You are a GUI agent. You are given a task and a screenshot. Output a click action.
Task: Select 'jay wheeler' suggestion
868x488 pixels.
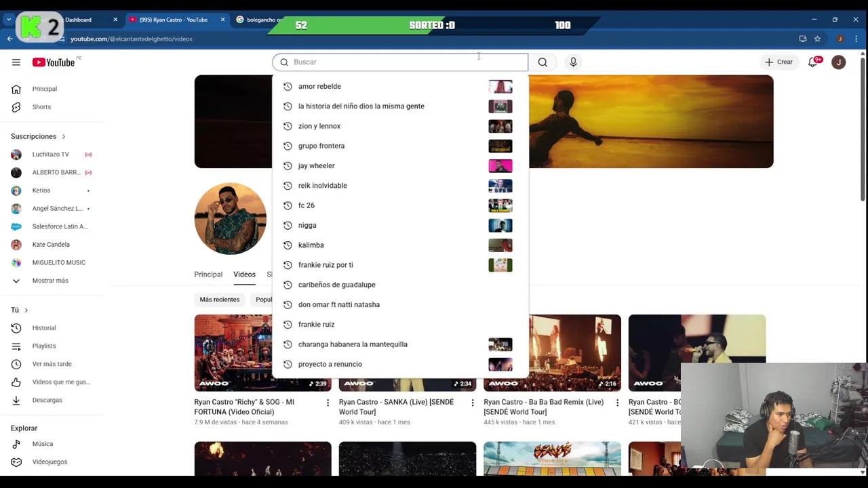pos(400,165)
